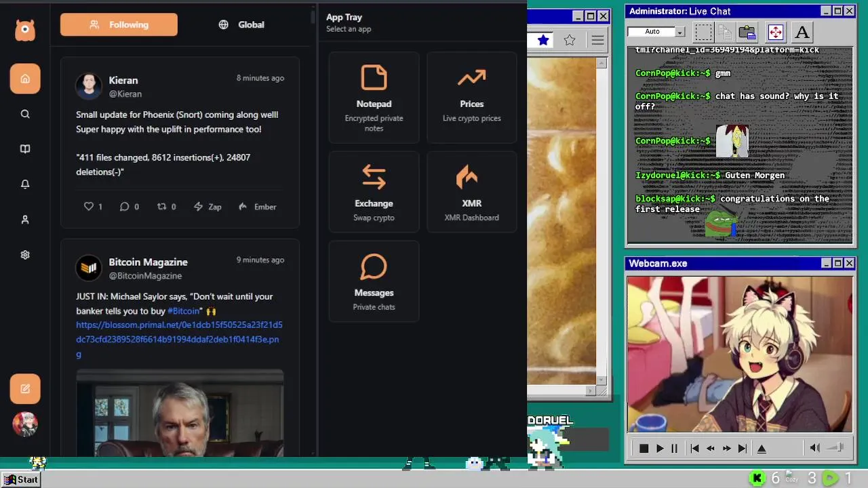Open the Start menu

pos(21,479)
